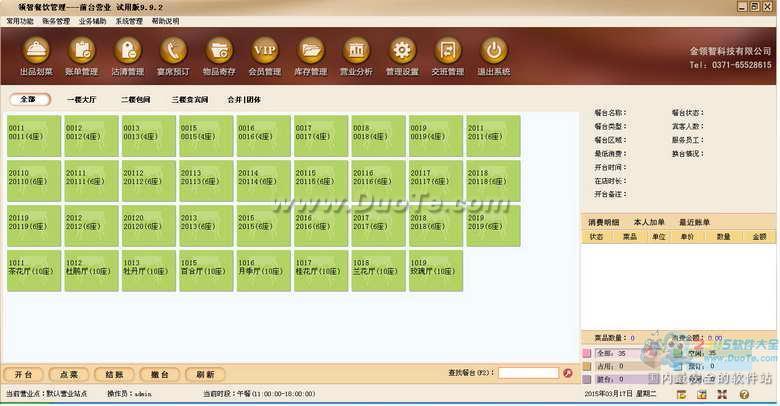Click the 刷新 refresh button
780x406 pixels.
pos(205,374)
